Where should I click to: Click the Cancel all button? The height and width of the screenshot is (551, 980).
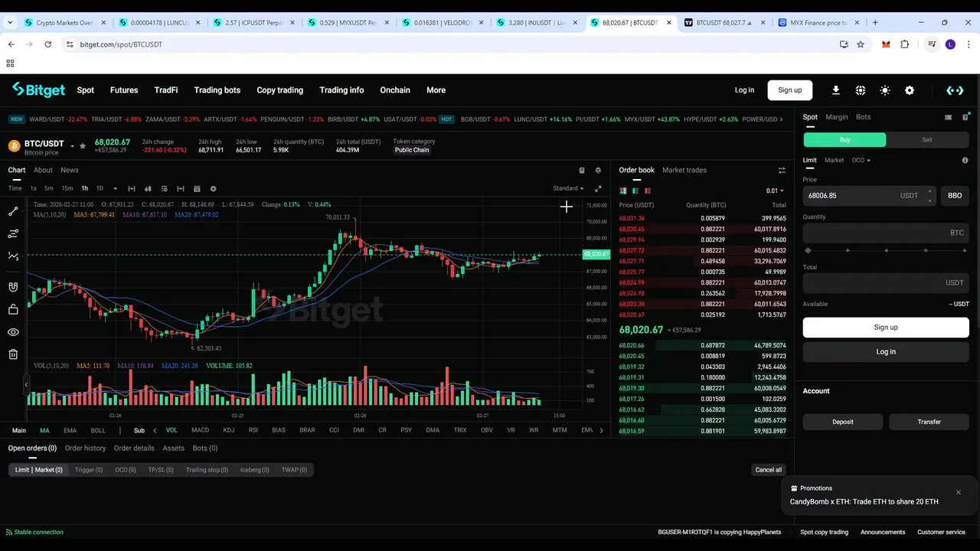click(769, 470)
